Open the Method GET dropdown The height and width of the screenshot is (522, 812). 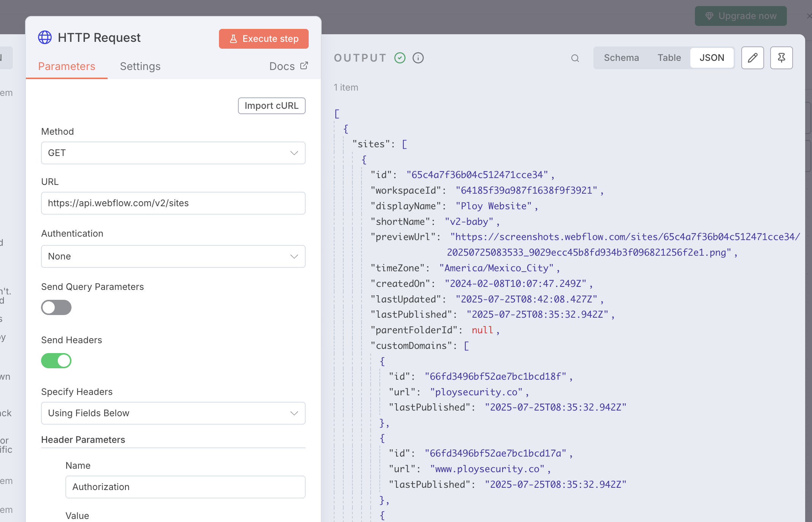173,153
